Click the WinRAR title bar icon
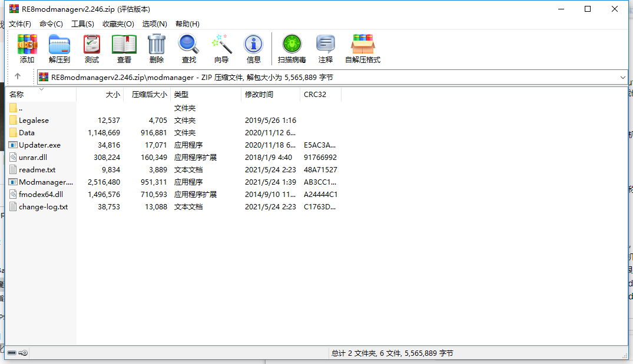 [14, 9]
